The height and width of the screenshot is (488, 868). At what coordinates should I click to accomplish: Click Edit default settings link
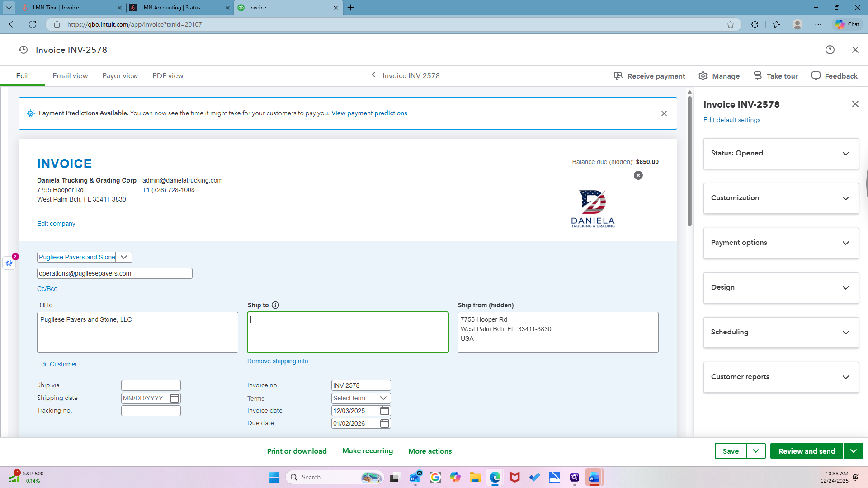click(x=731, y=120)
